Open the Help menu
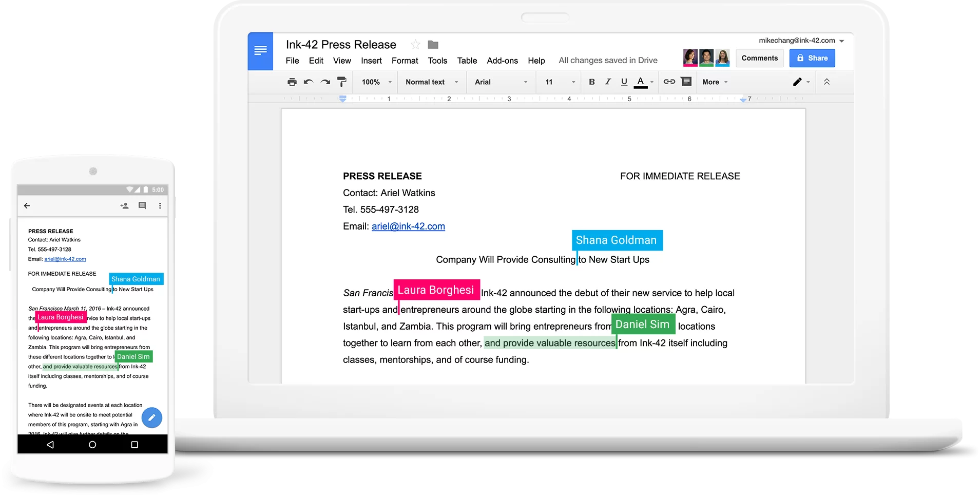The width and height of the screenshot is (980, 495). (x=536, y=61)
